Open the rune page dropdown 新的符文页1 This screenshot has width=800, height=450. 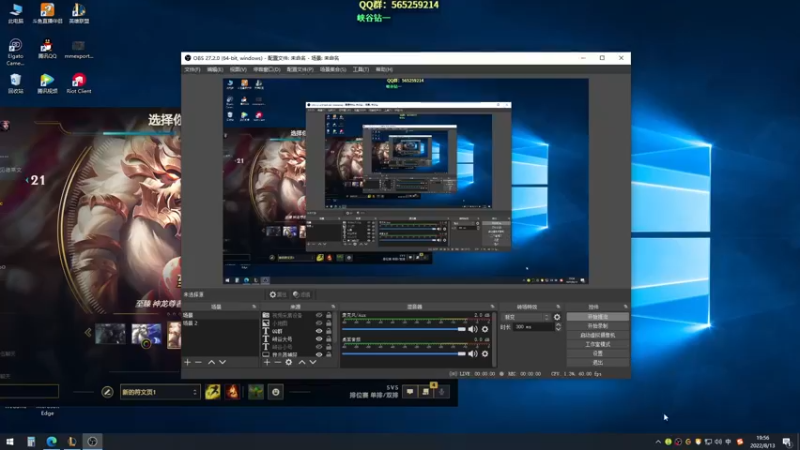tap(160, 392)
